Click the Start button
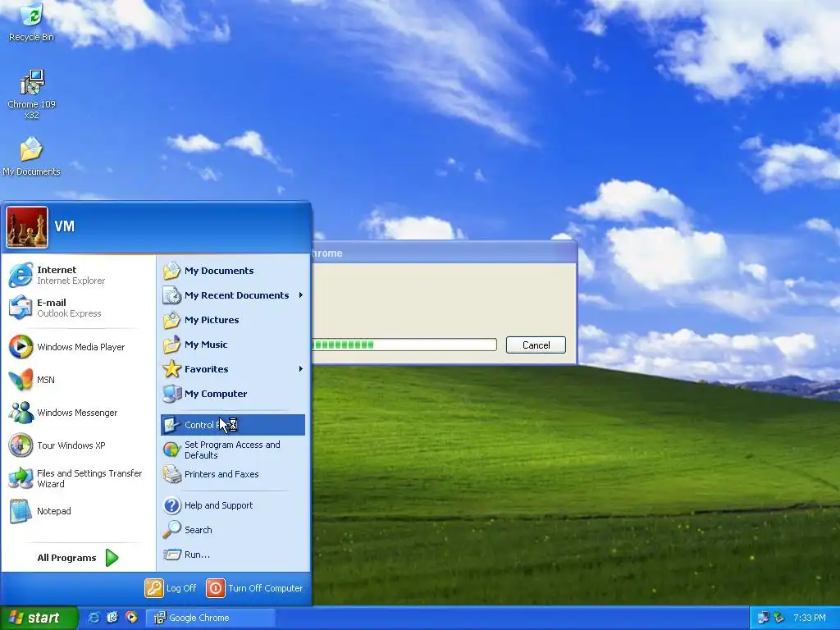Screen dimensions: 840x630 [39, 618]
